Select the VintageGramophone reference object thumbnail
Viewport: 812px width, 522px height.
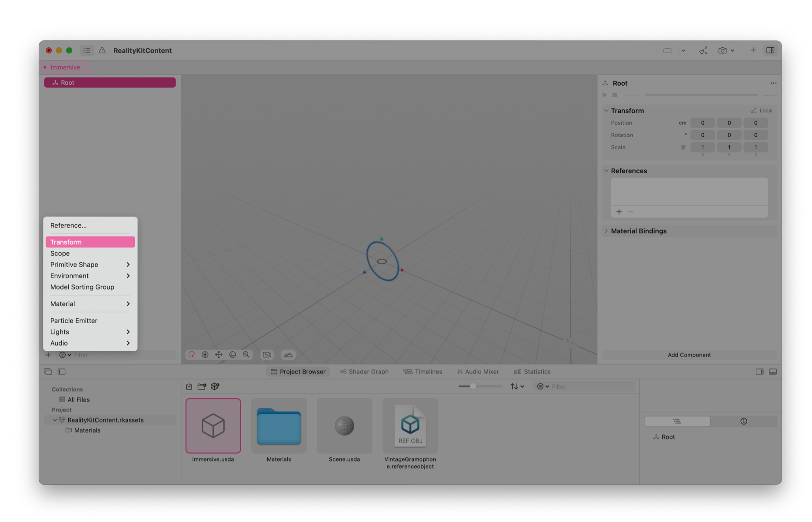410,426
